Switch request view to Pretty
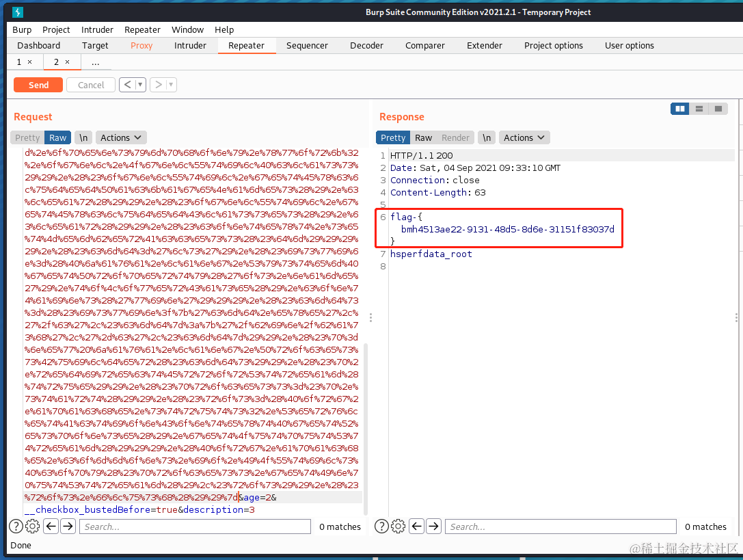 pyautogui.click(x=27, y=137)
